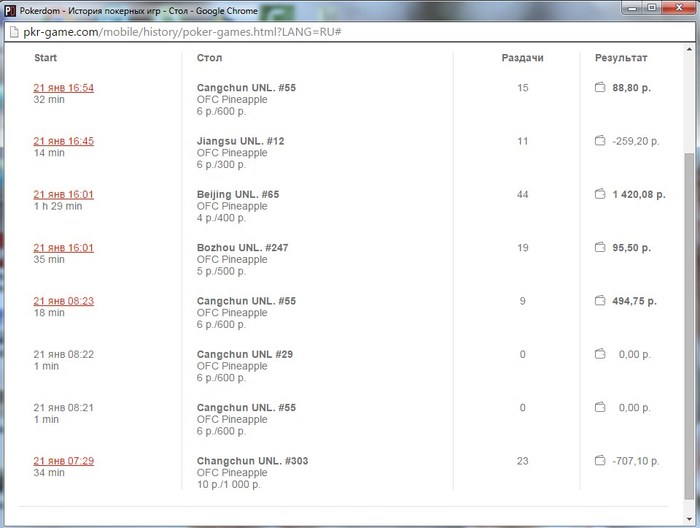This screenshot has height=528, width=700.
Task: Open the session started 21 янв 07:29
Action: coord(63,461)
